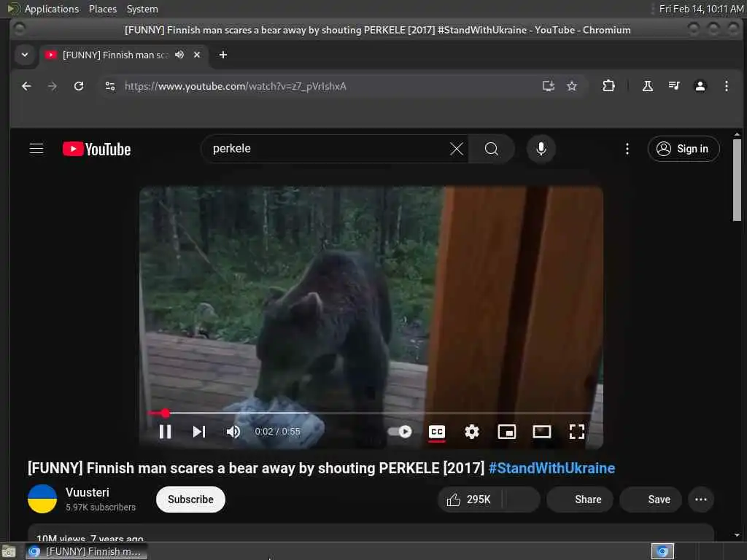Image resolution: width=747 pixels, height=560 pixels.
Task: Dislike the video
Action: tap(521, 499)
